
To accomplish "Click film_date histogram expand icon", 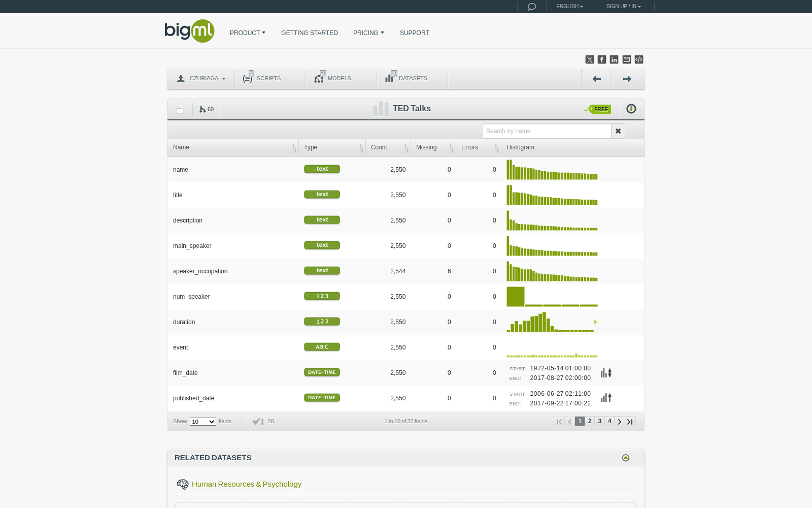I will [606, 373].
